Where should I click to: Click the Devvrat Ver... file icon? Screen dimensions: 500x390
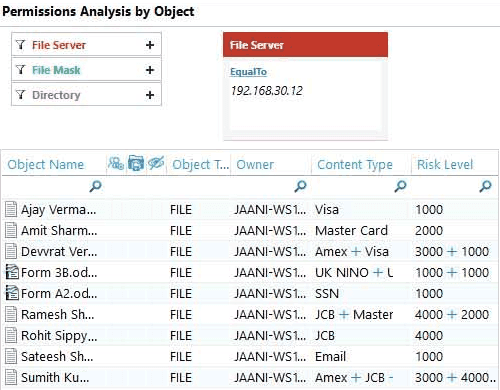coord(11,252)
